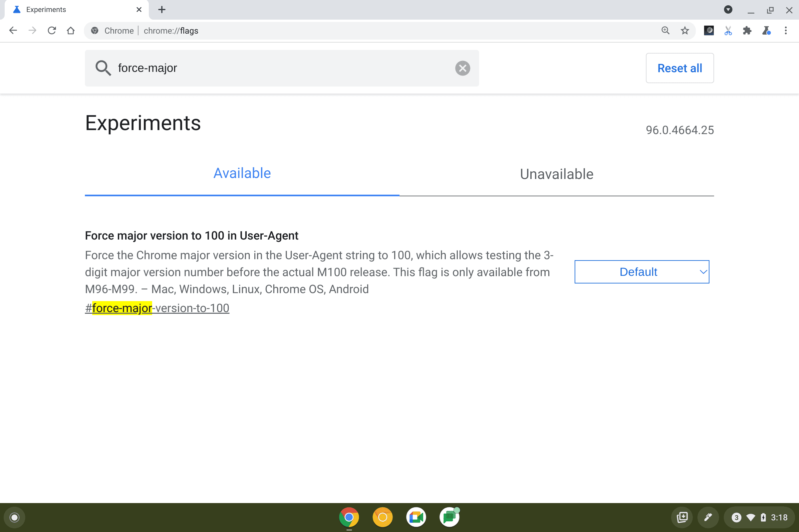Clear the force-major search input field

click(x=463, y=68)
